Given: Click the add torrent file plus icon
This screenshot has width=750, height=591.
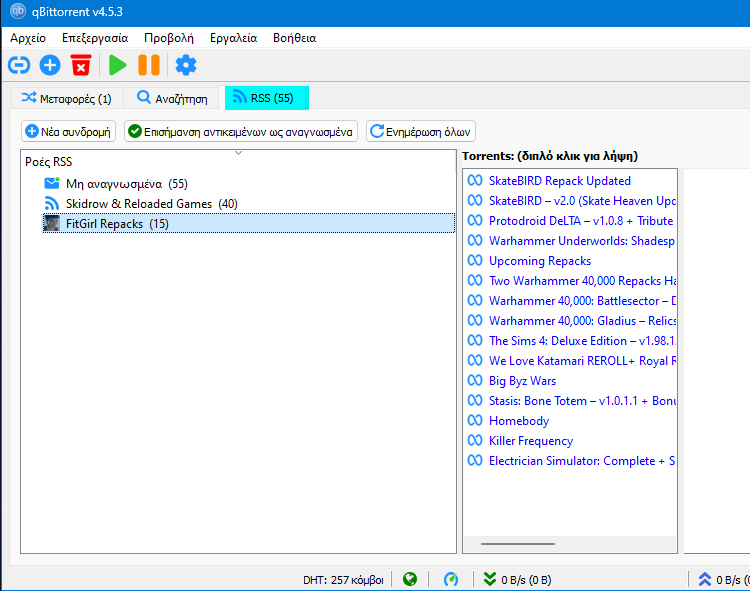Looking at the screenshot, I should tap(50, 65).
